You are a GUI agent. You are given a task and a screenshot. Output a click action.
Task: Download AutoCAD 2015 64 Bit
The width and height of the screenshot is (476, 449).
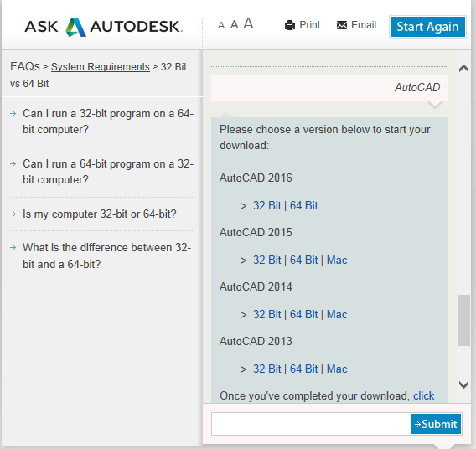[303, 261]
